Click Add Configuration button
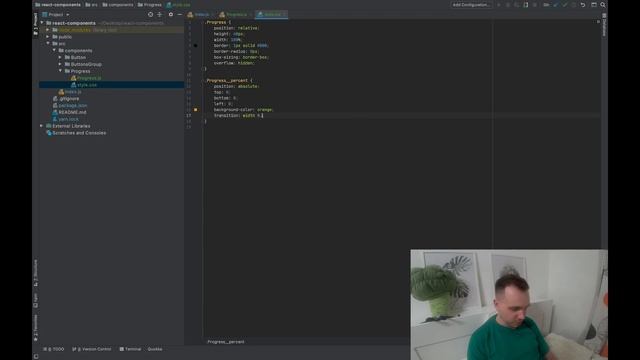 tap(471, 5)
